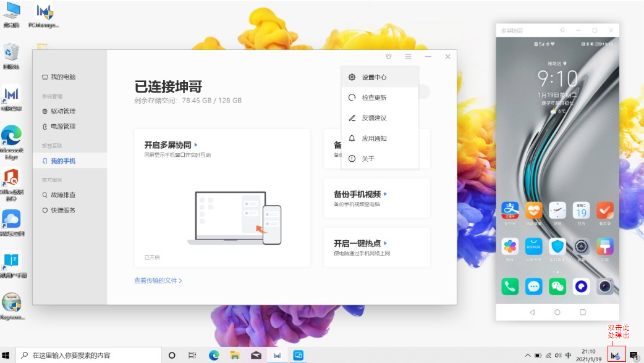Pin the multi-screen collaboration phone window
This screenshot has height=363, width=644.
pos(562,30)
